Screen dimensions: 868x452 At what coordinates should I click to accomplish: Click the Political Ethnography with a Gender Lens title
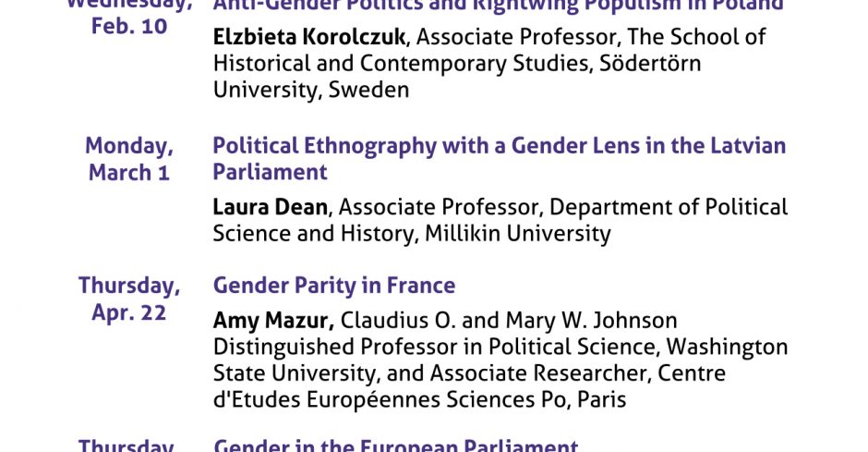[x=499, y=159]
